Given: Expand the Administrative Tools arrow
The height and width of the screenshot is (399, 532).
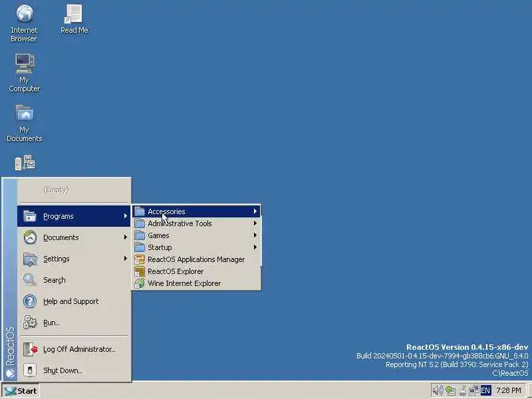Looking at the screenshot, I should pyautogui.click(x=255, y=223).
